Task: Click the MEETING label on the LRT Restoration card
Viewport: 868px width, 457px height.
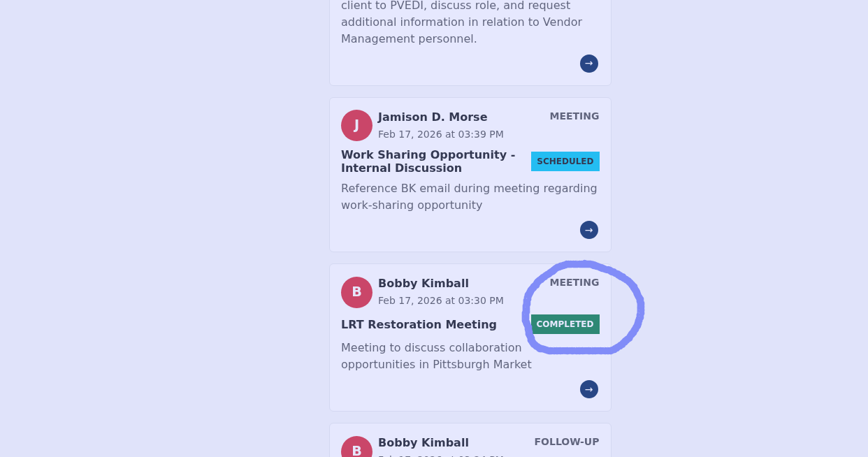Action: [574, 282]
